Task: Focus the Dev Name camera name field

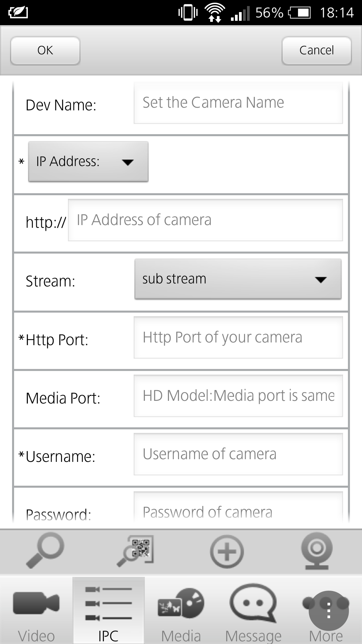Action: (238, 103)
